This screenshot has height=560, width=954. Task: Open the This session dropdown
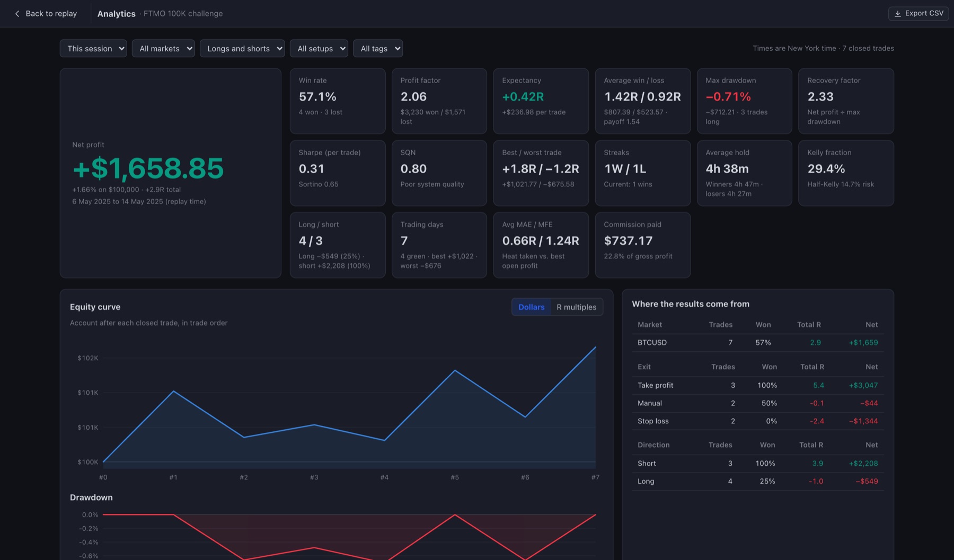click(93, 48)
